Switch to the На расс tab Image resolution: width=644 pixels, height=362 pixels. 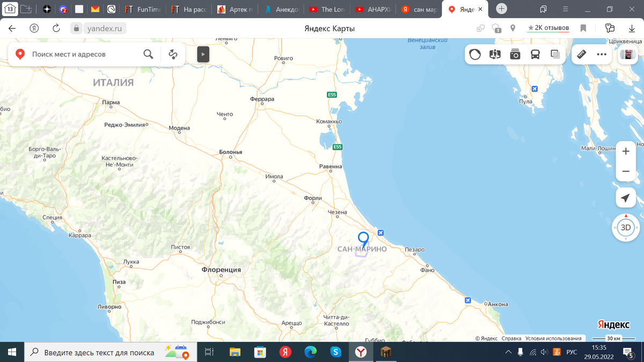pos(189,9)
